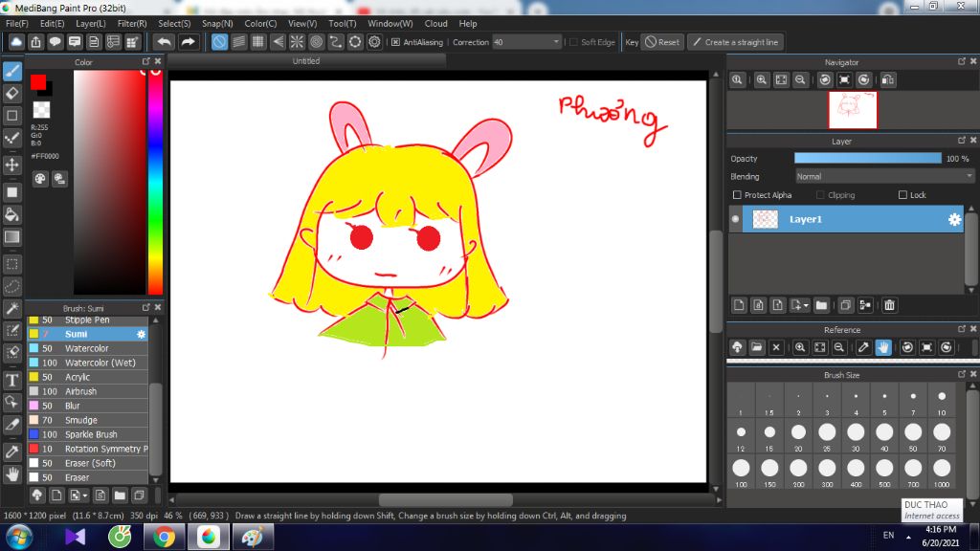Viewport: 980px width, 551px height.
Task: Select the rectangular Select tool
Action: 11,264
